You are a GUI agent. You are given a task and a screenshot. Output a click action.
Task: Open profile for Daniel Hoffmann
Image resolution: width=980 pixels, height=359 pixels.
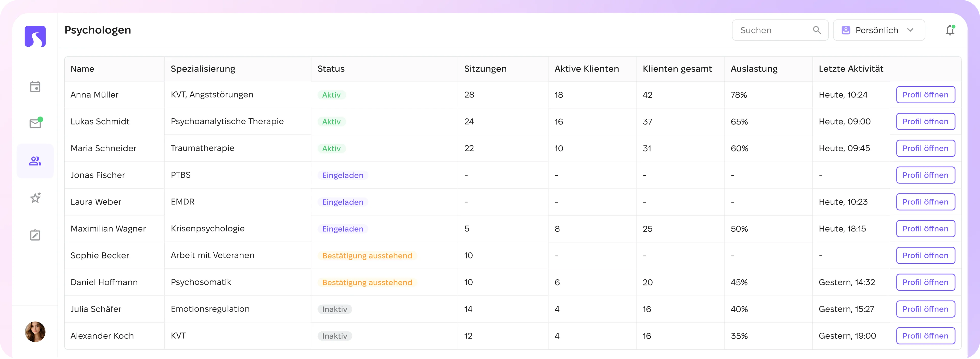[x=925, y=282]
